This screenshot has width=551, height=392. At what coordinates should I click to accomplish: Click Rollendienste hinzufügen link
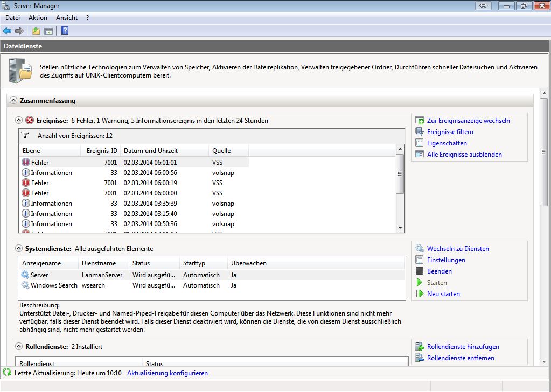463,347
